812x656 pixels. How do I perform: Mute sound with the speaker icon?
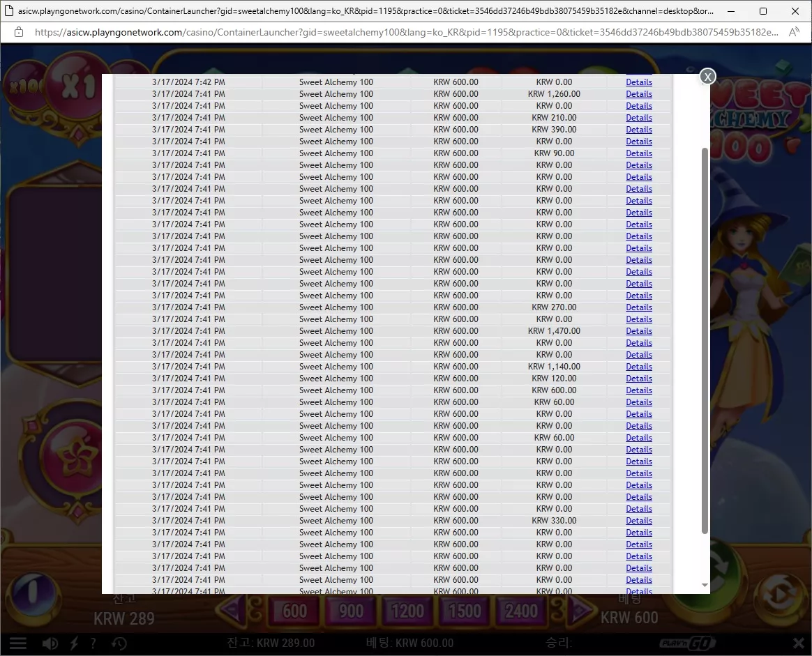point(50,643)
